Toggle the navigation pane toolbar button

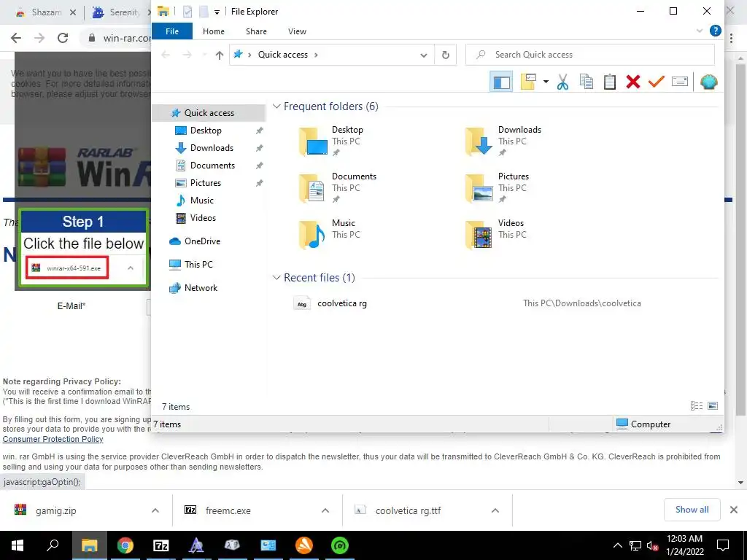[501, 82]
